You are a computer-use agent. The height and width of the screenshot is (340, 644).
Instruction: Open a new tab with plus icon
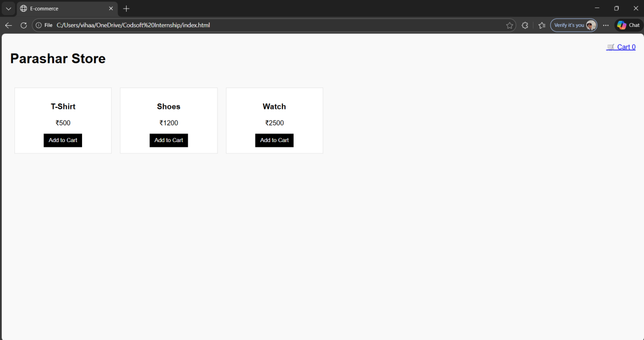(127, 9)
